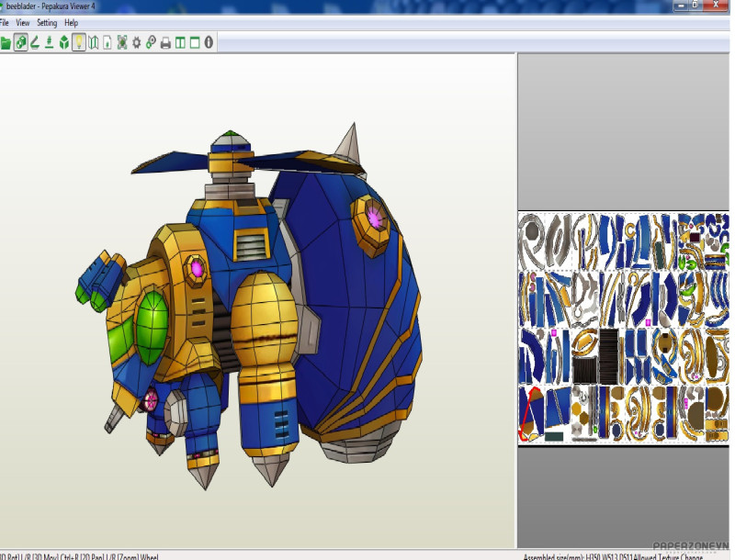Viewport: 735px width, 560px height.
Task: Click the unfolded map icon in toolbar
Action: [x=93, y=42]
